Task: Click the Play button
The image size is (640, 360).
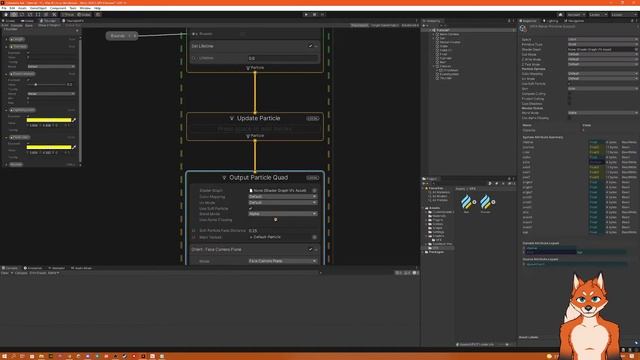Action: point(306,14)
